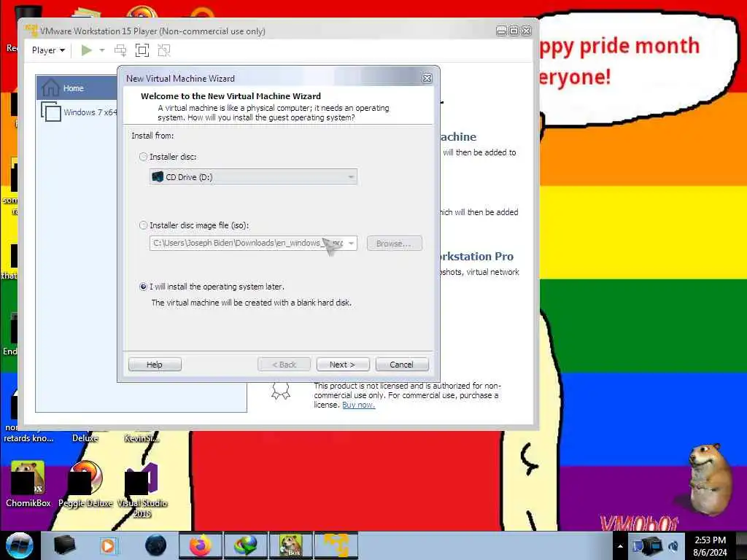Click the Home house icon in sidebar
747x560 pixels.
click(50, 87)
